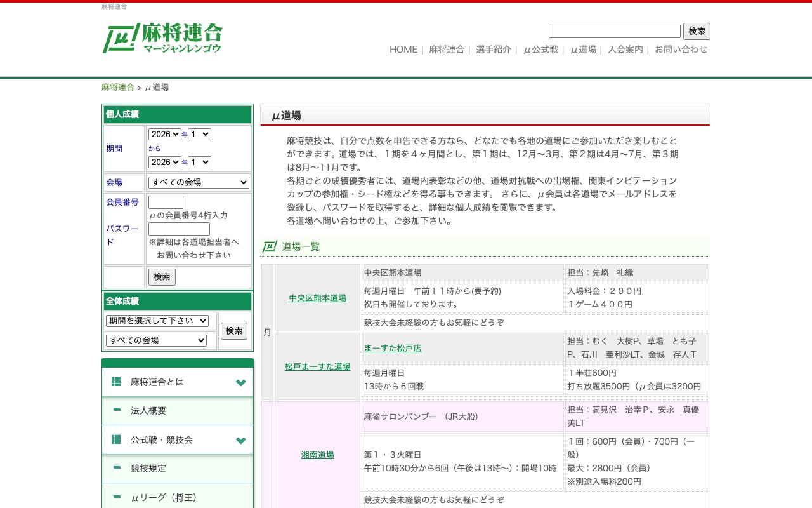The image size is (812, 508).
Task: Open the month dropdown in 個人成績 panel
Action: pos(199,134)
